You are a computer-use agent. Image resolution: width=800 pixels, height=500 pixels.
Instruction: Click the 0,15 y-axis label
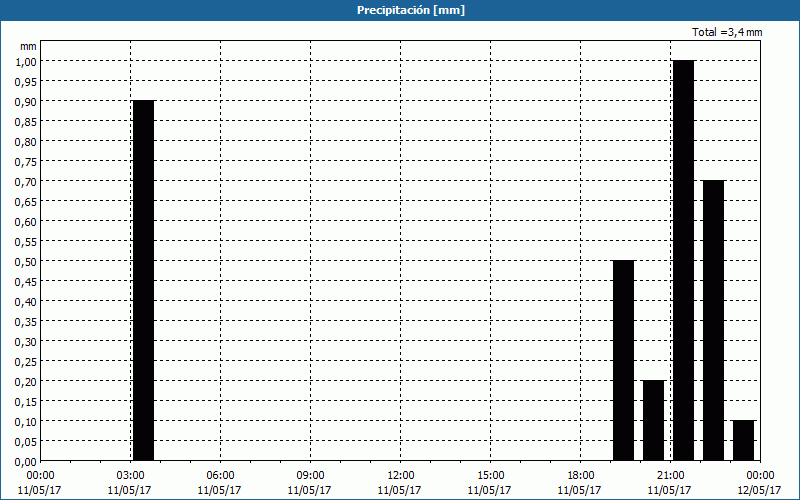click(x=26, y=402)
